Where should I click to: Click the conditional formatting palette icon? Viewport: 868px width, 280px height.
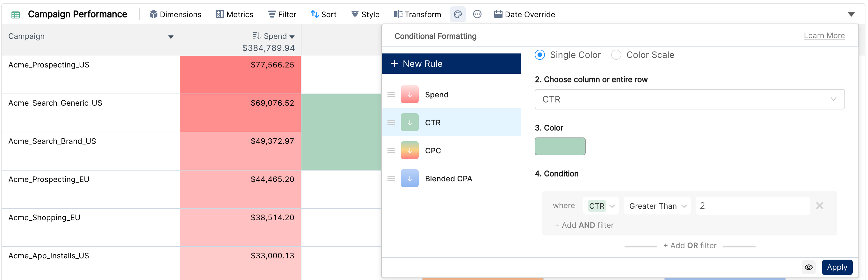coord(458,14)
